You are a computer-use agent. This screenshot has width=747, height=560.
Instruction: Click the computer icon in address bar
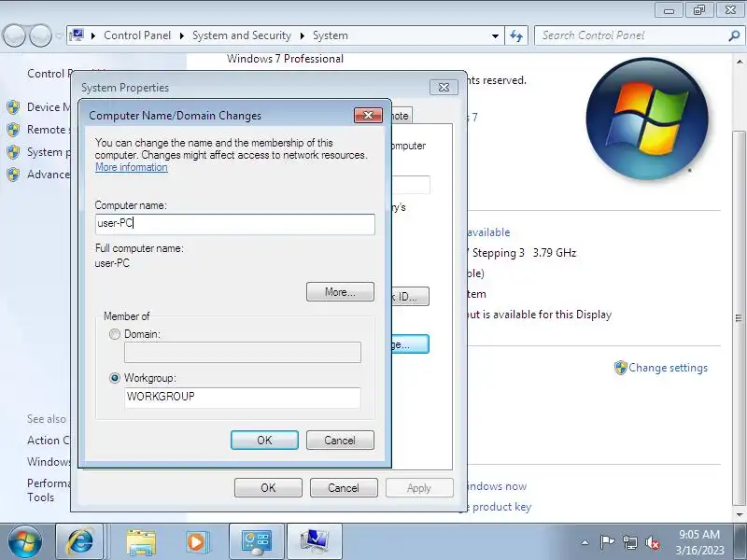coord(77,35)
